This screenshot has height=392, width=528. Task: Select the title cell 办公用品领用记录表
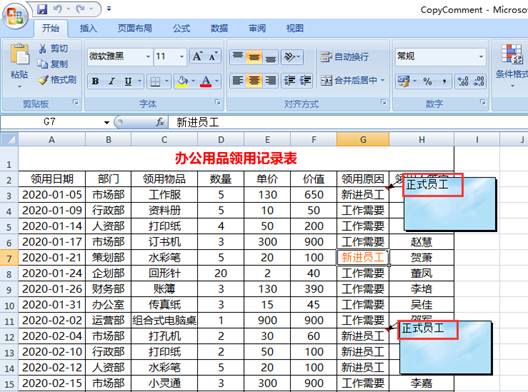coord(236,159)
